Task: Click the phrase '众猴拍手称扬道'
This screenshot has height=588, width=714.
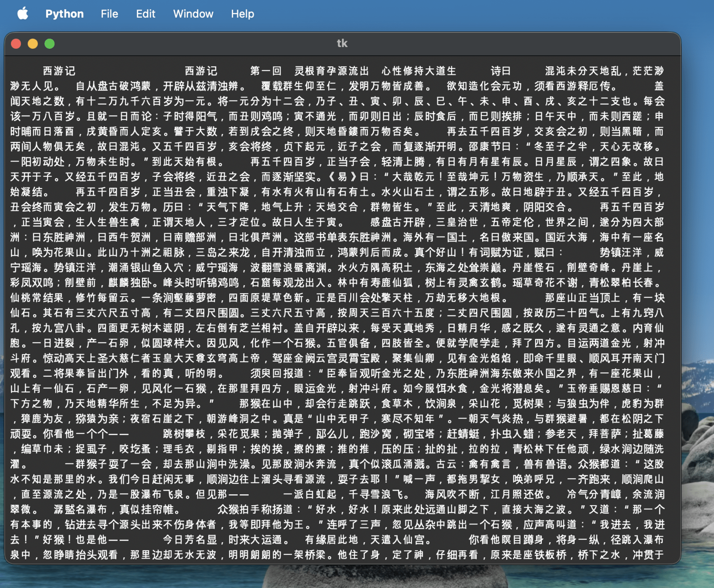Action: [x=255, y=510]
